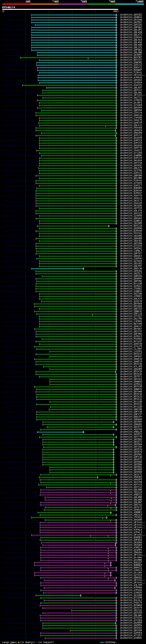Click hit label UniRef100_A7IZK7

coord(131,635)
